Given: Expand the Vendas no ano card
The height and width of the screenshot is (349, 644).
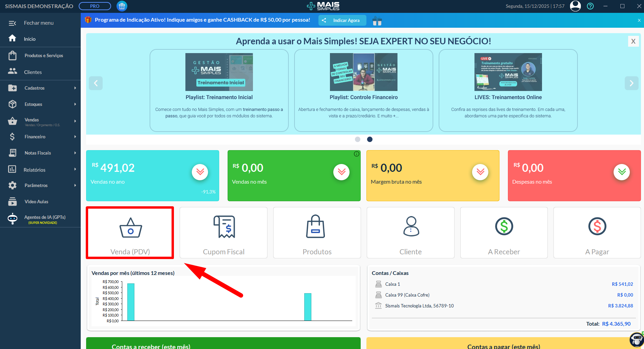Looking at the screenshot, I should coord(200,172).
